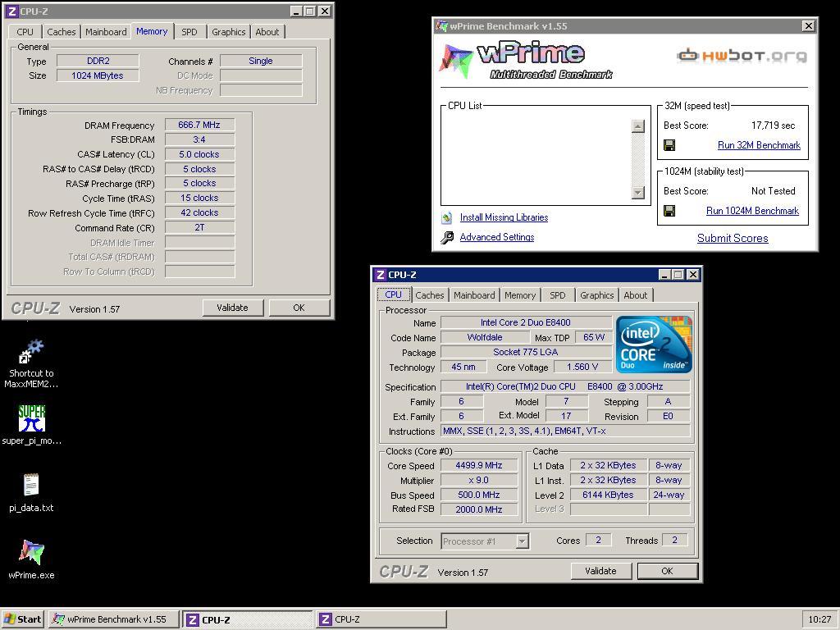Viewport: 840px width, 630px height.
Task: Click the Core Voltage value 1.560 V
Action: [x=582, y=367]
